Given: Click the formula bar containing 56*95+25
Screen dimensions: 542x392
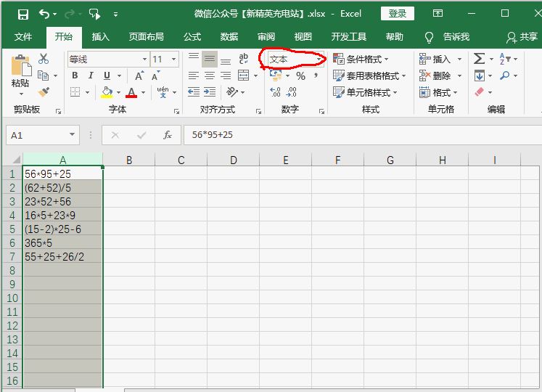Looking at the screenshot, I should point(362,135).
